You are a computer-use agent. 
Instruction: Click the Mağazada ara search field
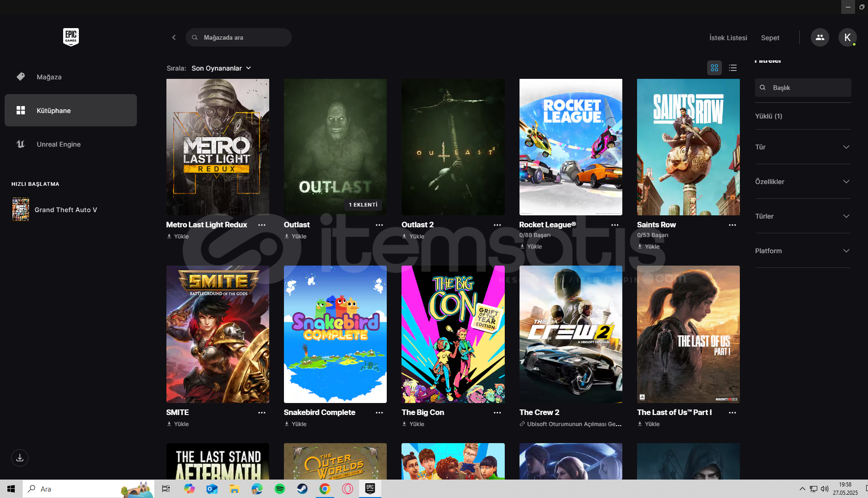point(239,37)
